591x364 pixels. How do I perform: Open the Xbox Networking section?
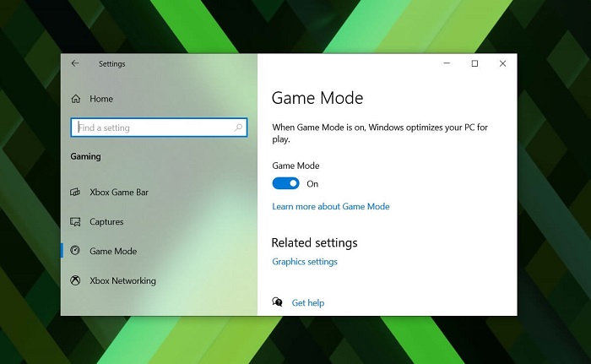pos(123,280)
